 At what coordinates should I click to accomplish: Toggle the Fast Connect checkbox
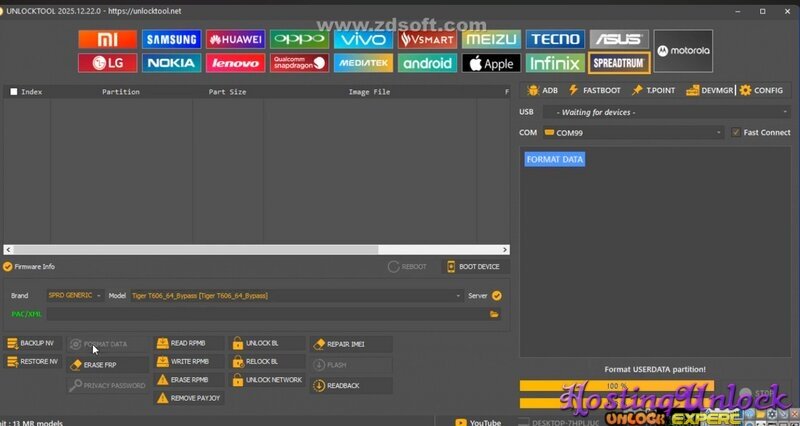pyautogui.click(x=736, y=132)
